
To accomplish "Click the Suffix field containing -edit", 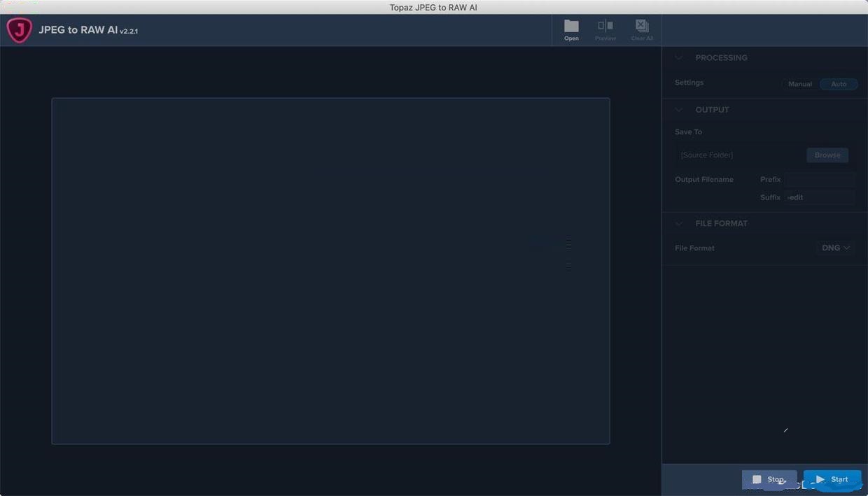I will (x=820, y=197).
